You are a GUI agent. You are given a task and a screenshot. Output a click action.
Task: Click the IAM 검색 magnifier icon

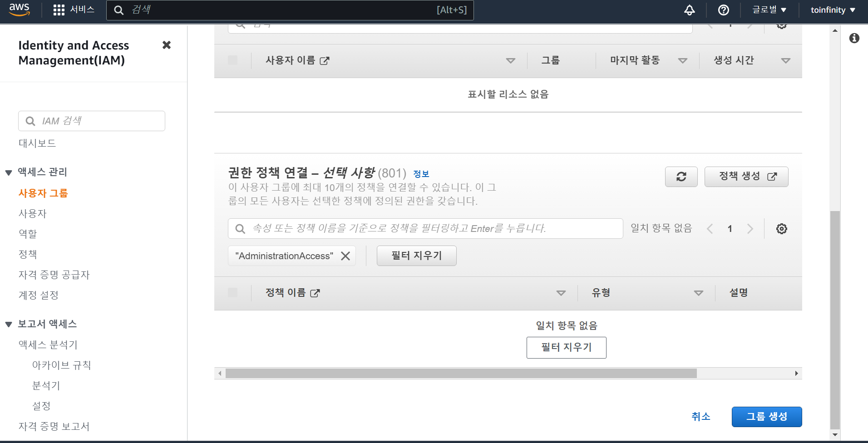[x=30, y=121]
